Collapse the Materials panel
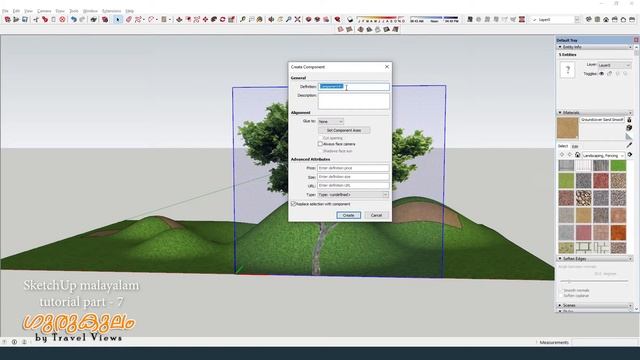This screenshot has height=360, width=640. coord(560,112)
